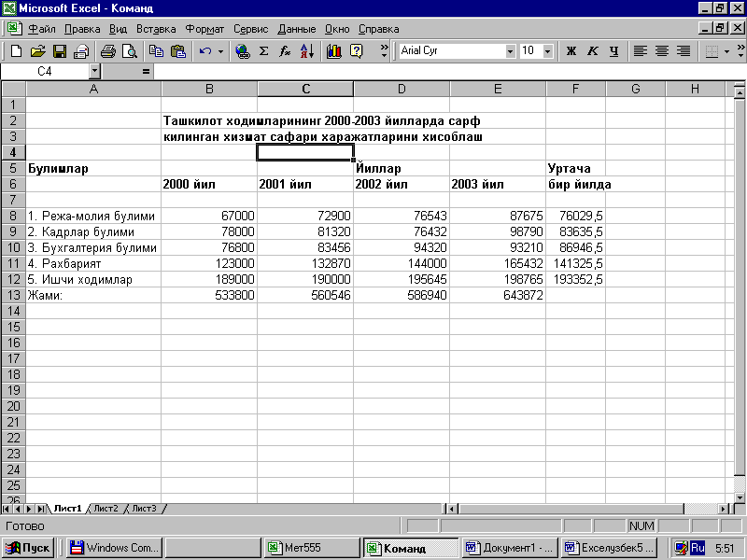Viewport: 747px width, 560px height.
Task: Open the Справка menu
Action: coord(378,29)
